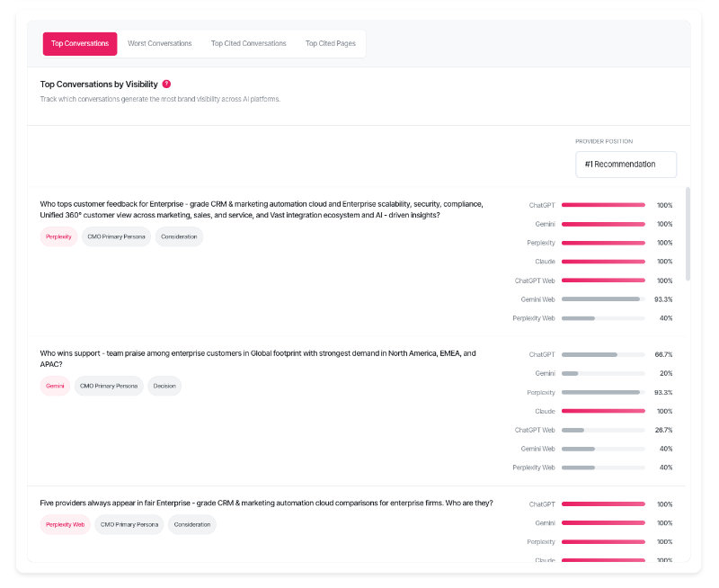Click the Perplexity Web tag on third conversation
The height and width of the screenshot is (588, 719).
click(x=65, y=525)
